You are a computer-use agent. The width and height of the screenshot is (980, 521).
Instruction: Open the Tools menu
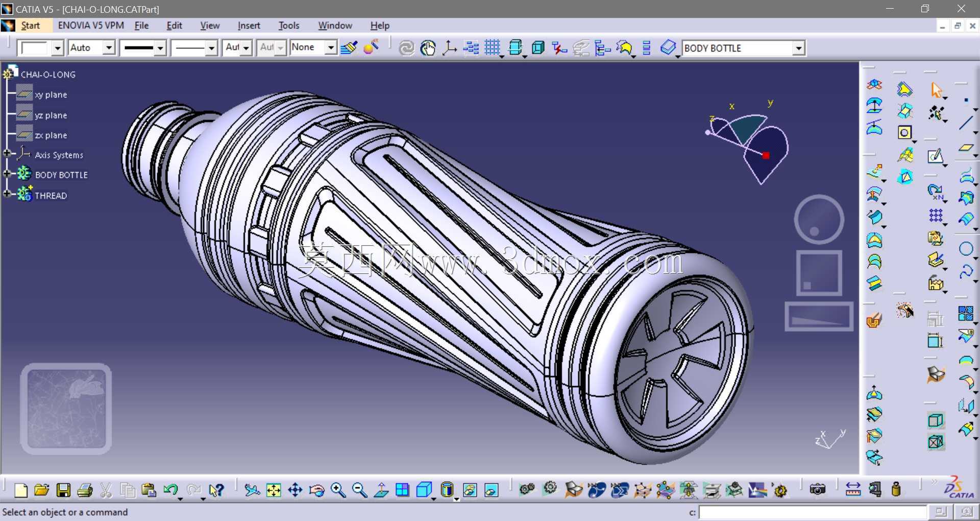pos(288,26)
